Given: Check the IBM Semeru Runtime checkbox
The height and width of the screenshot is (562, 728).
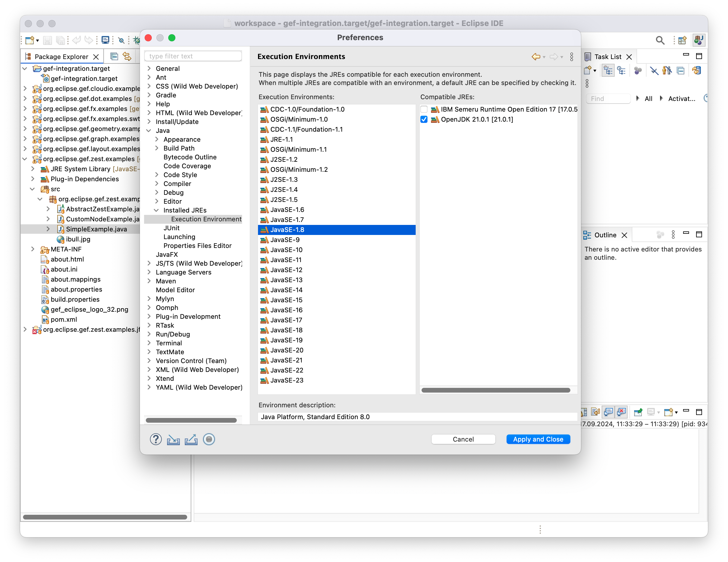Looking at the screenshot, I should coord(424,109).
